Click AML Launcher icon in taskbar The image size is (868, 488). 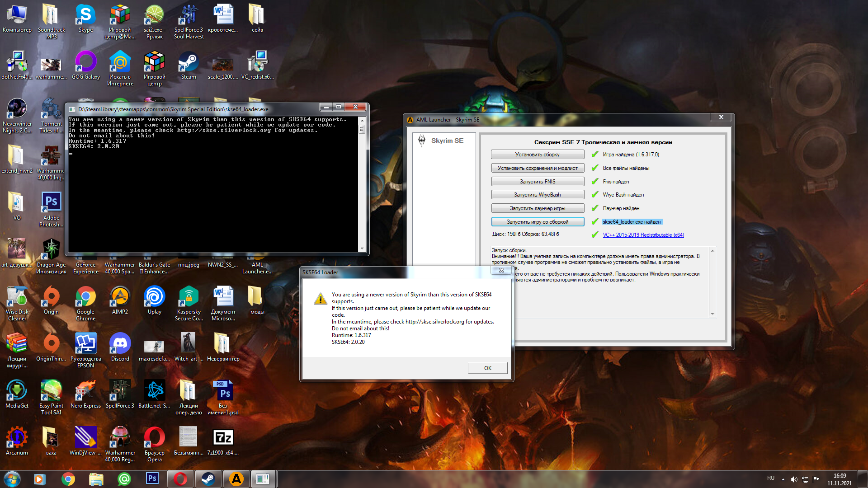(x=236, y=479)
